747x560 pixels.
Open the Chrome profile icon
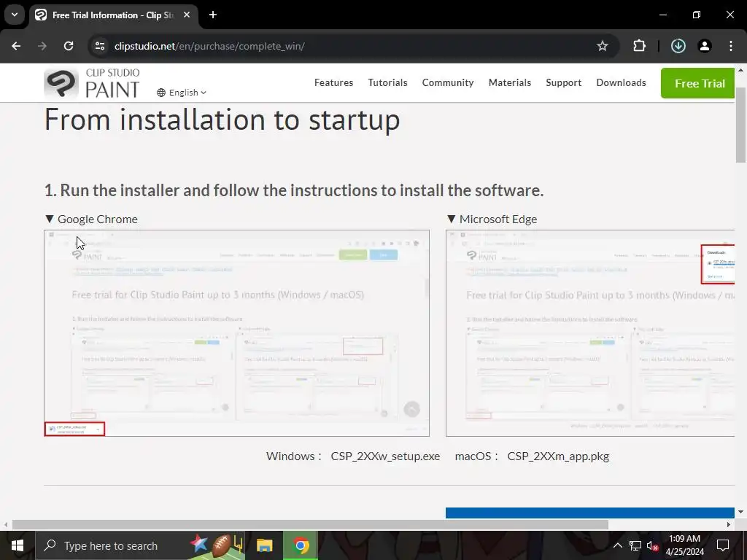tap(705, 46)
